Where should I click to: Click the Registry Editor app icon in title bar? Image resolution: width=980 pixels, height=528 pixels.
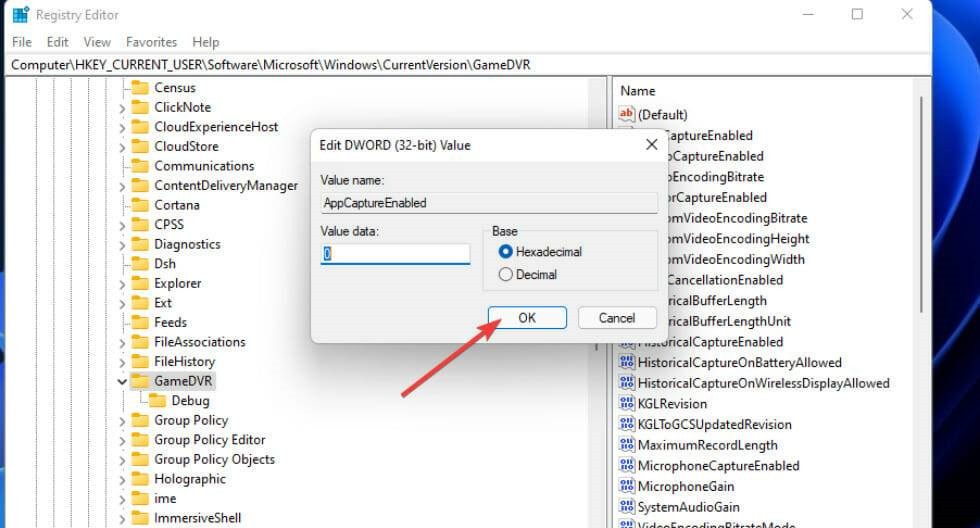(x=20, y=15)
